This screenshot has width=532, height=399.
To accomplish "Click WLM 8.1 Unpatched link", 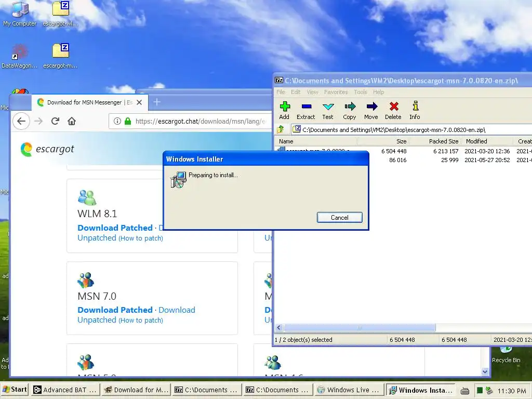I will pyautogui.click(x=97, y=238).
